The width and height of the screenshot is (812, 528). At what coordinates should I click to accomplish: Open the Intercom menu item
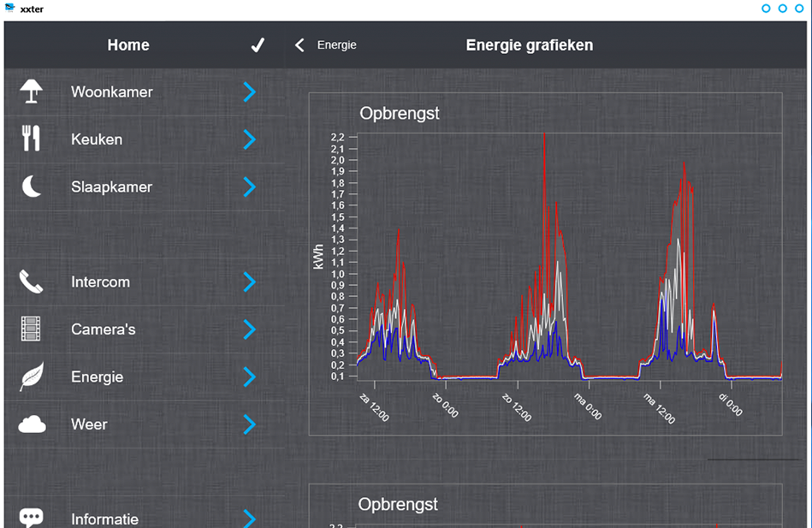point(144,282)
